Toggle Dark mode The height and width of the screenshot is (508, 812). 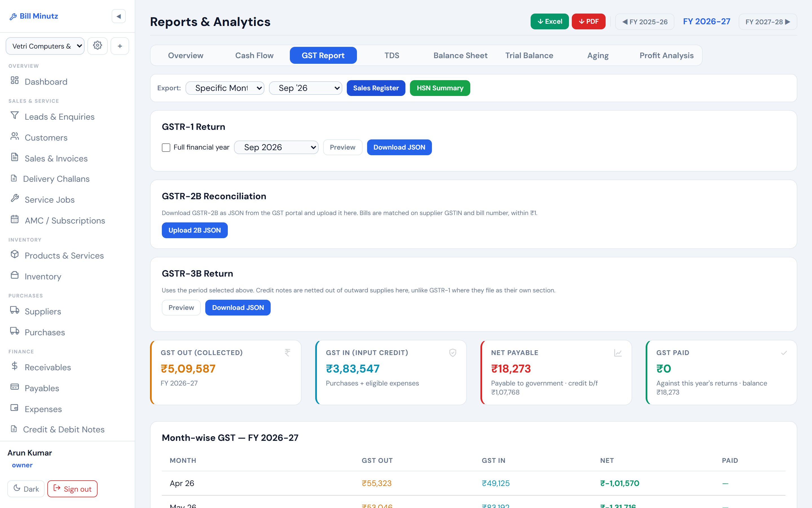point(26,489)
